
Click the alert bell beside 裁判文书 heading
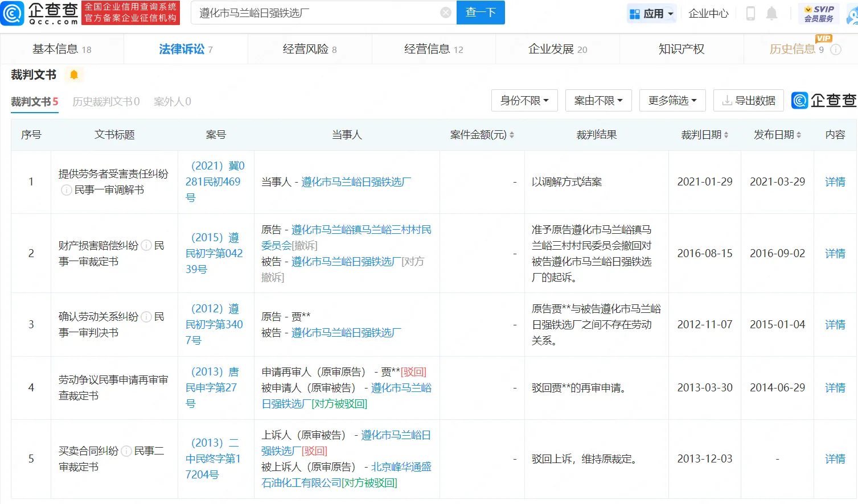74,75
